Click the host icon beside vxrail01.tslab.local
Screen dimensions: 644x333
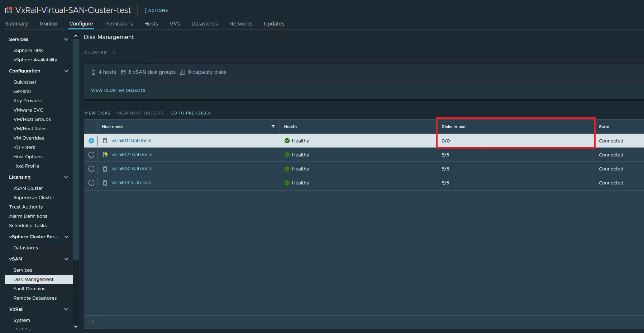pyautogui.click(x=105, y=141)
